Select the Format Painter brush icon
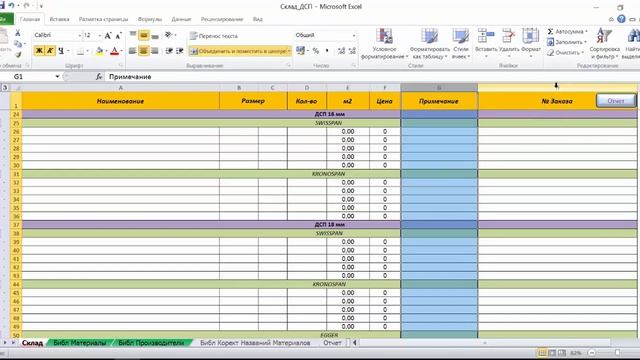Image resolution: width=640 pixels, height=360 pixels. point(18,54)
